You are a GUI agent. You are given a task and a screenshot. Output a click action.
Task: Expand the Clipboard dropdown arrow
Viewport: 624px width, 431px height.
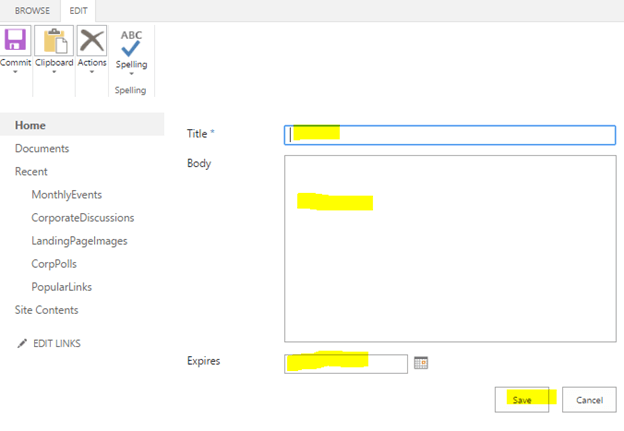(x=54, y=72)
